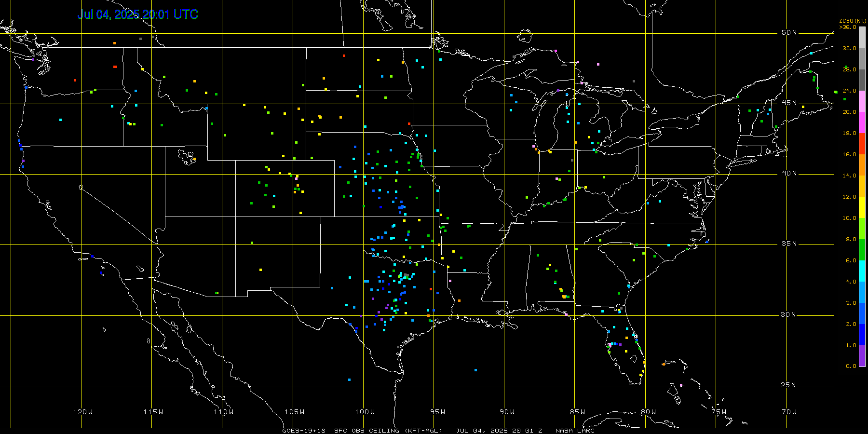This screenshot has height=434, width=868.
Task: Select the 3.0 legend value
Action: pos(851,303)
